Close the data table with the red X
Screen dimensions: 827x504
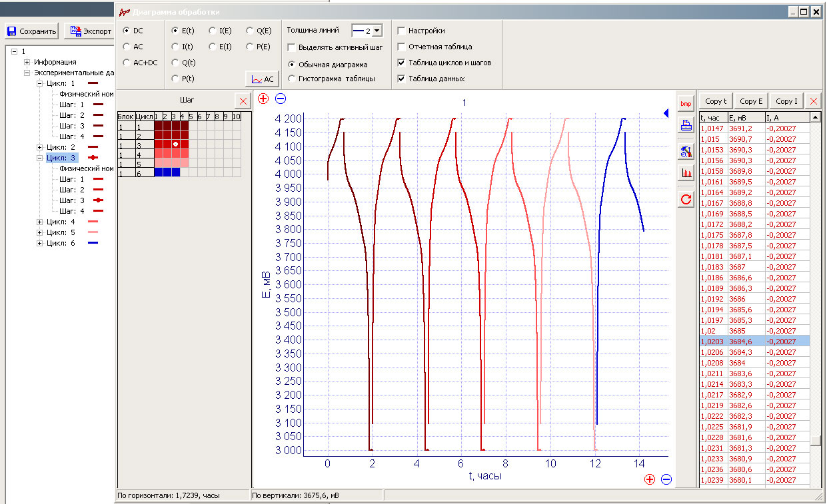[814, 101]
